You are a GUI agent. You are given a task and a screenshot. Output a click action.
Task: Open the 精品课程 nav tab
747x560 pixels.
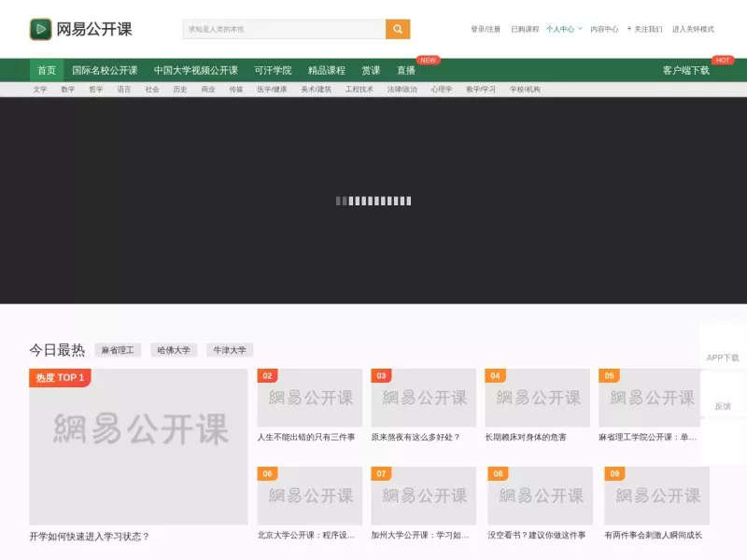(327, 71)
